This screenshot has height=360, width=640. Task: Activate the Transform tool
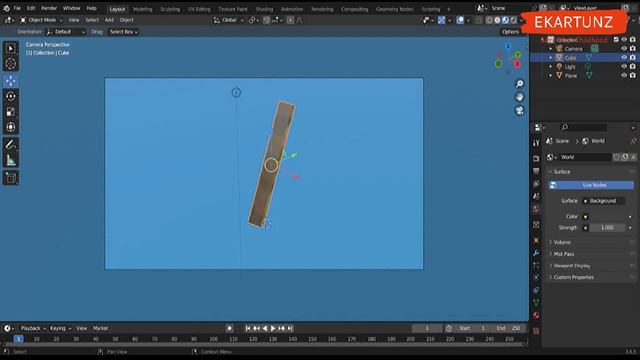tap(11, 127)
